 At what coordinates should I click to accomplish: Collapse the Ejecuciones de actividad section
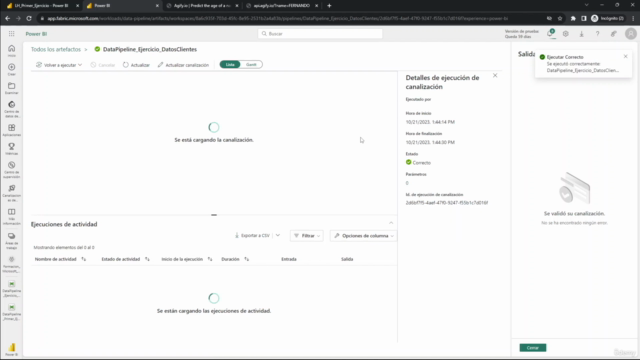tap(391, 223)
